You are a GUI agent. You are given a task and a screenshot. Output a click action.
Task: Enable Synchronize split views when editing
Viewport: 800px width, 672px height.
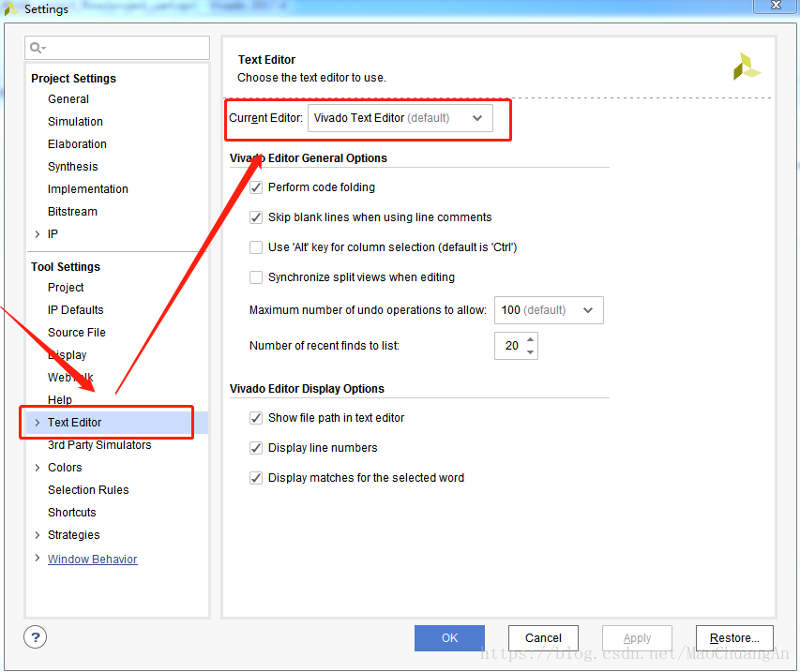[256, 277]
